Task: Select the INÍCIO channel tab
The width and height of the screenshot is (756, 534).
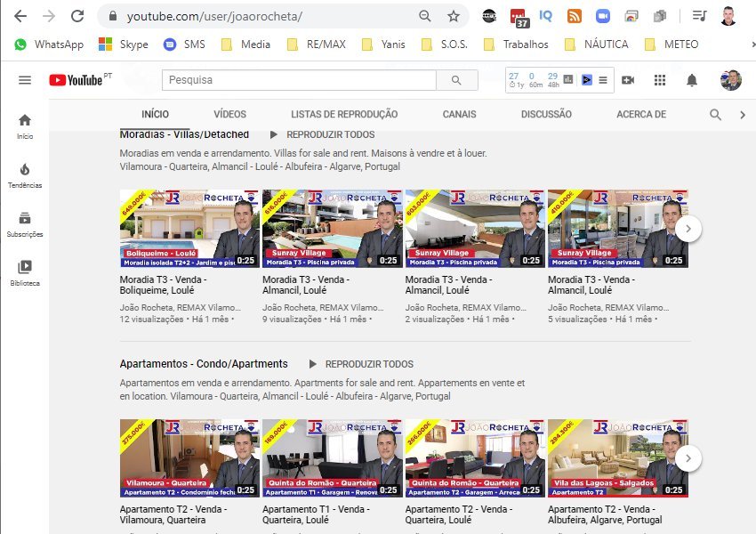Action: (156, 114)
